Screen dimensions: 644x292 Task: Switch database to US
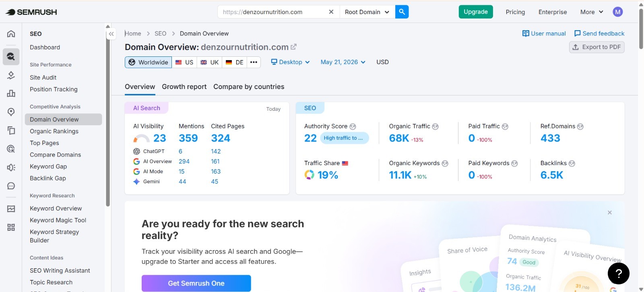coord(184,62)
